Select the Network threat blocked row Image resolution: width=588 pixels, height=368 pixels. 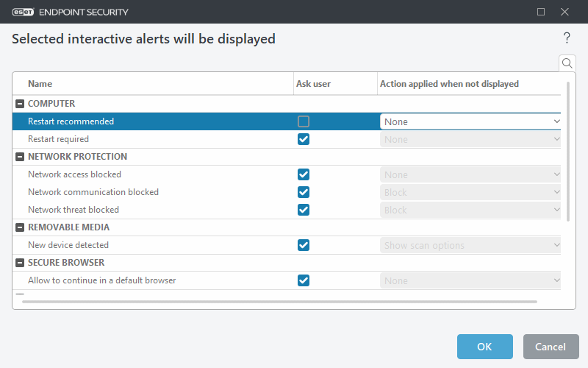[287, 210]
